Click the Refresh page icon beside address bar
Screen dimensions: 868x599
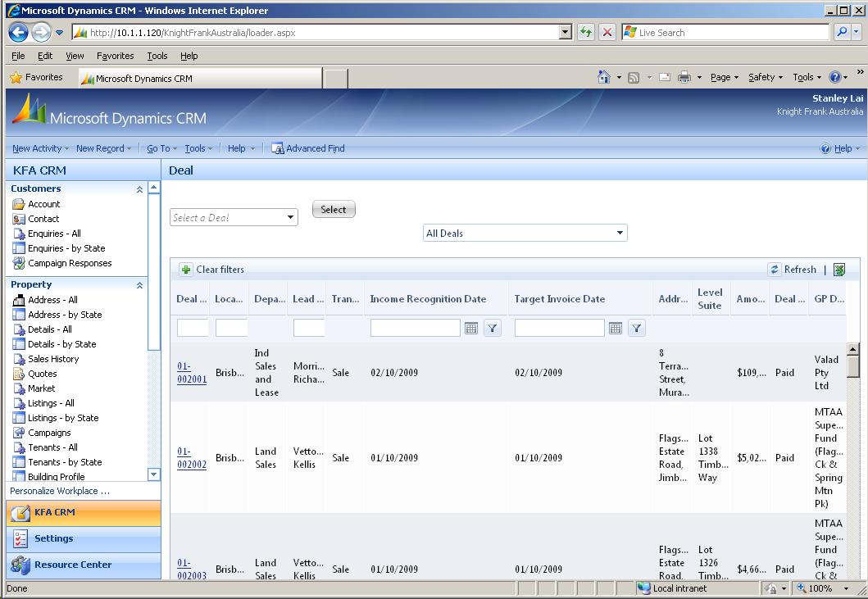pos(586,32)
